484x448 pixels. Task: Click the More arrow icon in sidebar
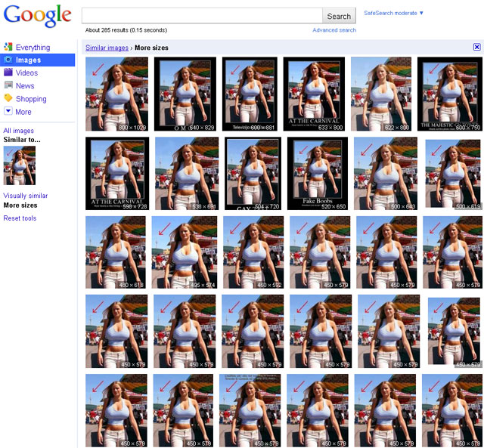click(8, 112)
